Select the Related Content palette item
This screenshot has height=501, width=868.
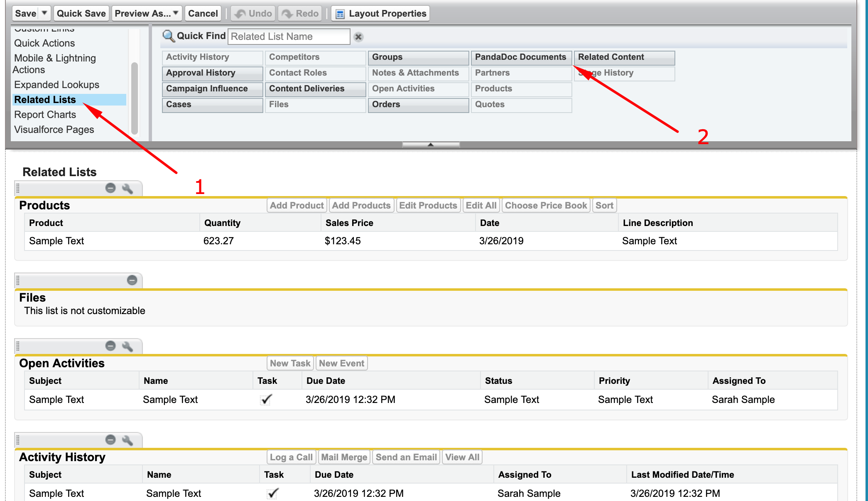pos(624,57)
